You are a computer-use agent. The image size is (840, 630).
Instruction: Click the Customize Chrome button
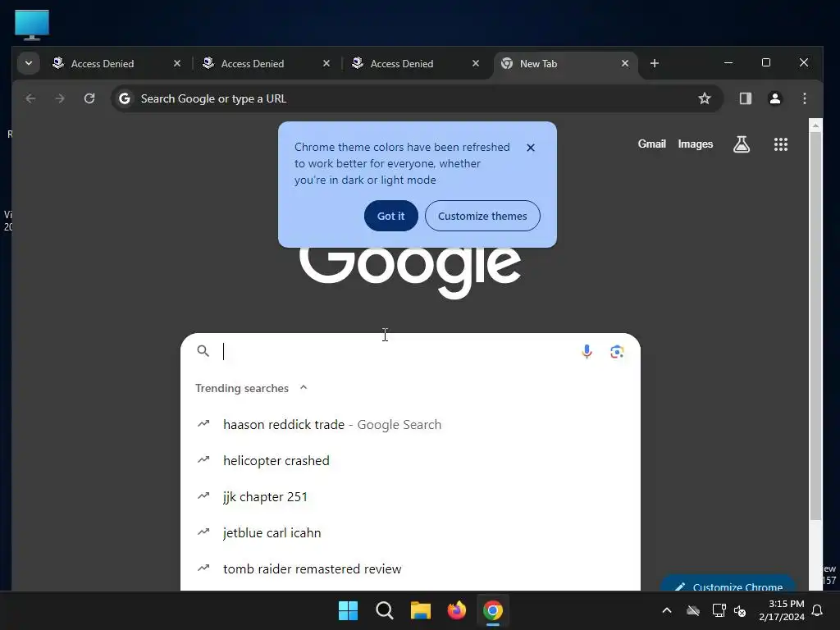tap(728, 583)
